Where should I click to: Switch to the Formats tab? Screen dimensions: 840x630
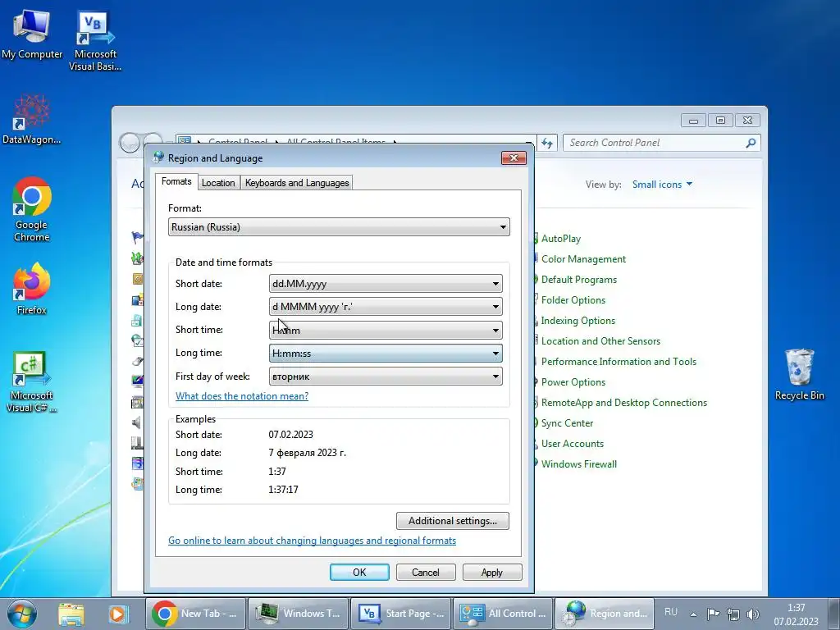pos(176,181)
